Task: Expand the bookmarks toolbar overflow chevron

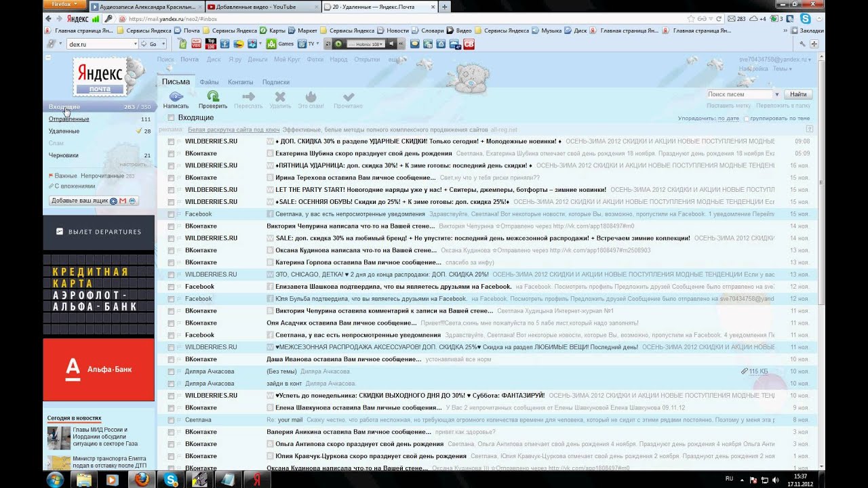Action: [786, 30]
